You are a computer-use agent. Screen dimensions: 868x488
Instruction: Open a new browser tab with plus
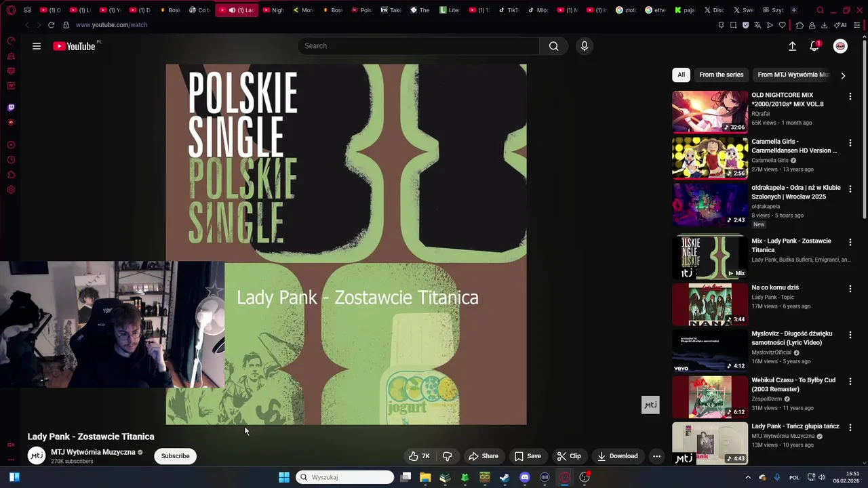pyautogui.click(x=794, y=10)
